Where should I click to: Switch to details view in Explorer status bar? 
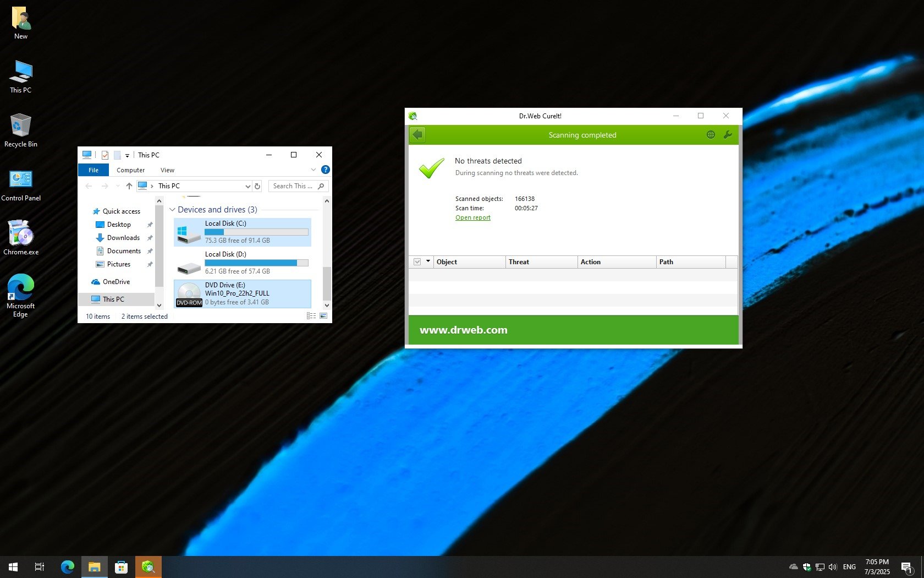(x=311, y=316)
